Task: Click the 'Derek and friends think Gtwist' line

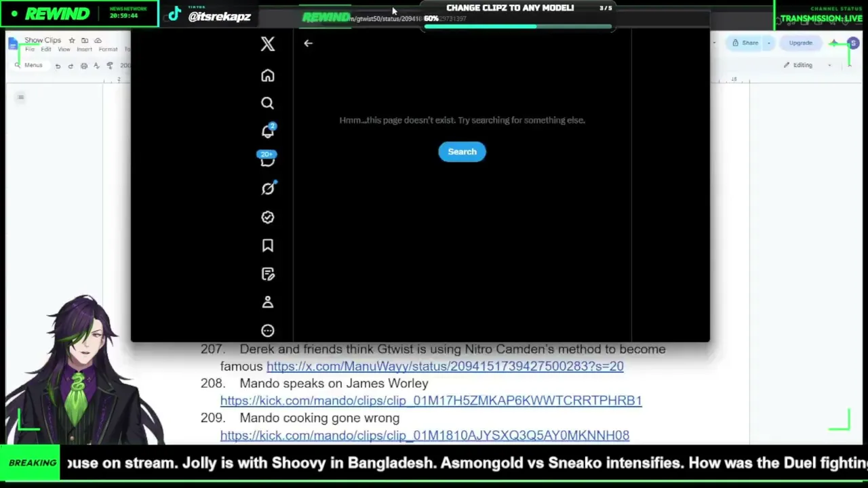Action: (452, 349)
